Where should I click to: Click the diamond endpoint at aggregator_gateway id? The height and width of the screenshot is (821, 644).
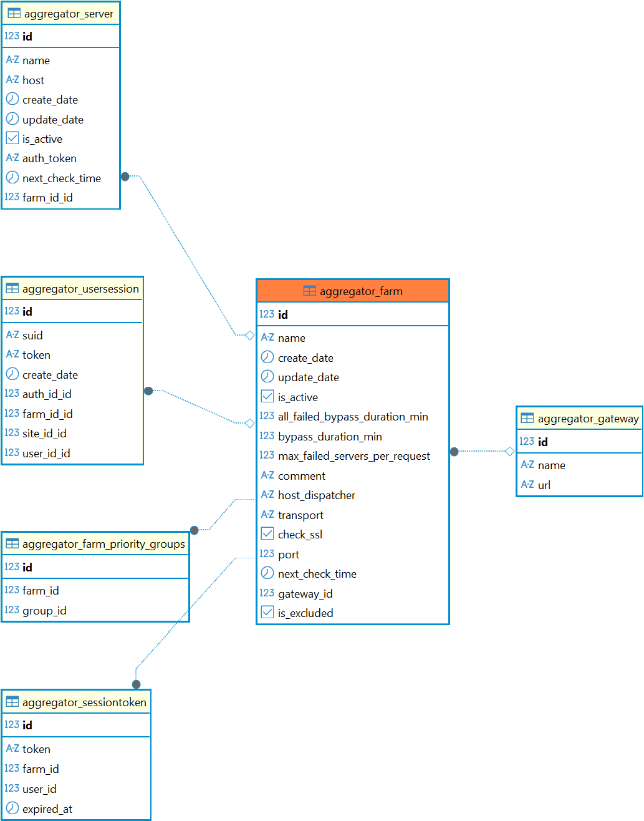point(509,451)
